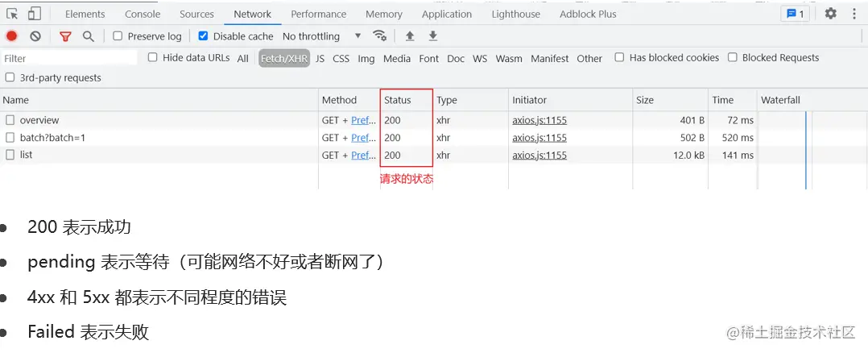Enable Has blocked cookies filter
The height and width of the screenshot is (353, 868).
(x=619, y=57)
